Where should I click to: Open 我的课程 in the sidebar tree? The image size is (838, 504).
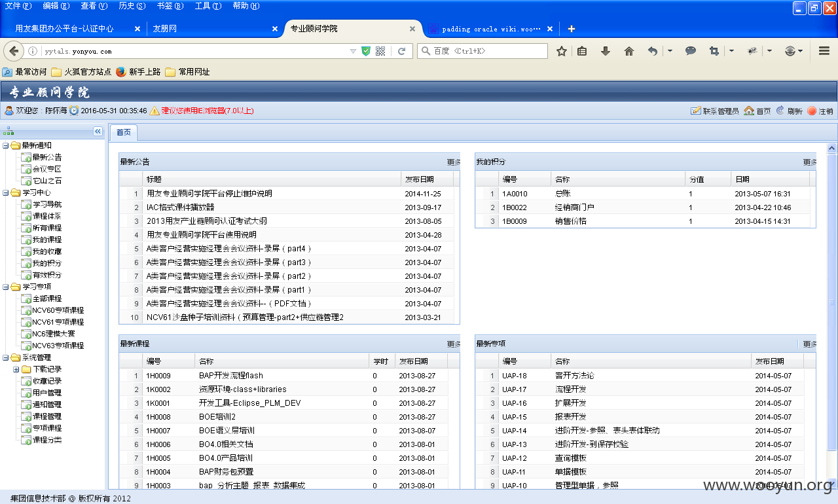[47, 240]
